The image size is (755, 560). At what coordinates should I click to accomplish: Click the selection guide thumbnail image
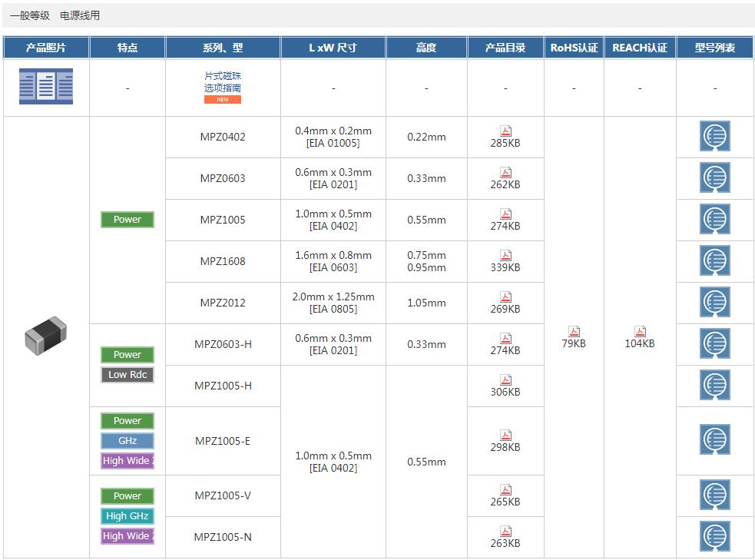coord(46,87)
